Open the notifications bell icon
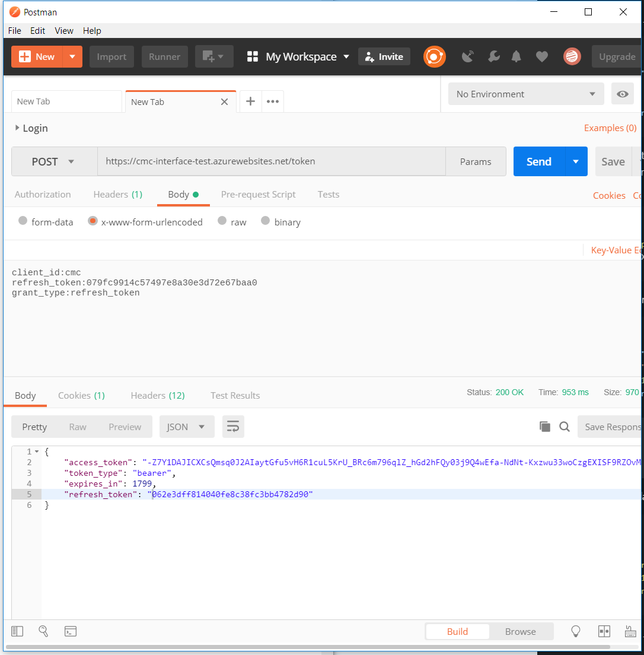The width and height of the screenshot is (644, 655). (517, 57)
